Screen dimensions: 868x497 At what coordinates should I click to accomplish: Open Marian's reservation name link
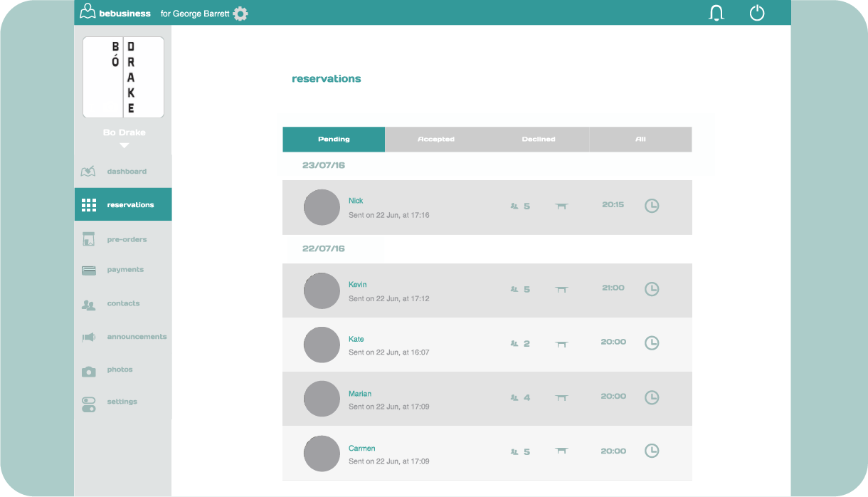tap(360, 394)
